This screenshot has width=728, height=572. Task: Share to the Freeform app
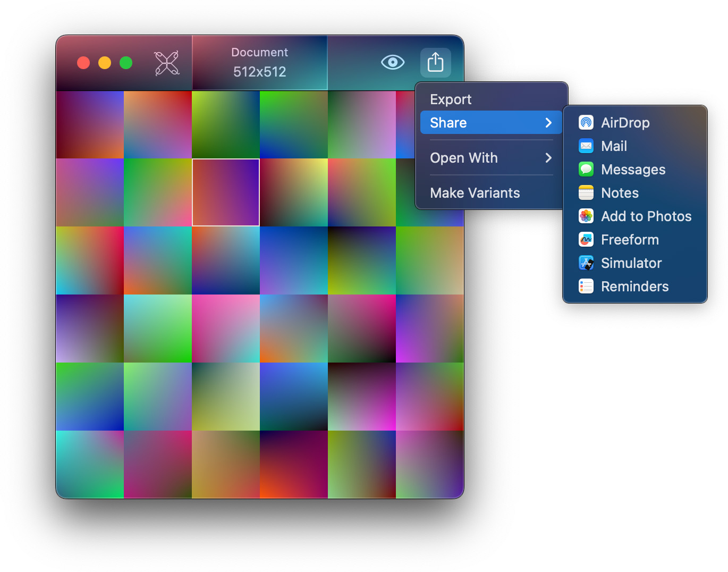[x=630, y=240]
